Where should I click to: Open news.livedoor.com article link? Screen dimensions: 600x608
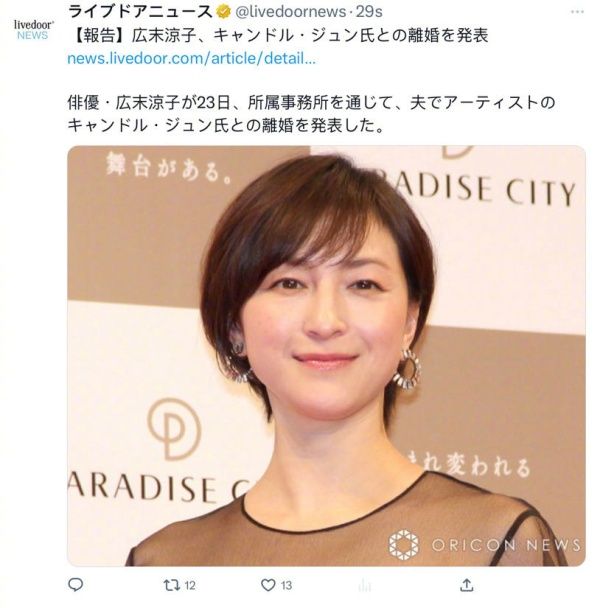pos(192,59)
